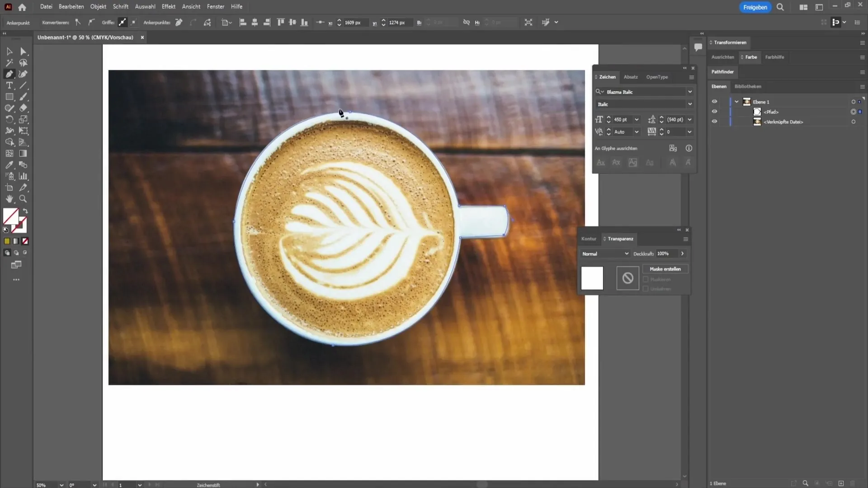Screen dimensions: 868x488
Task: Open the Effekt menu
Action: tap(169, 7)
